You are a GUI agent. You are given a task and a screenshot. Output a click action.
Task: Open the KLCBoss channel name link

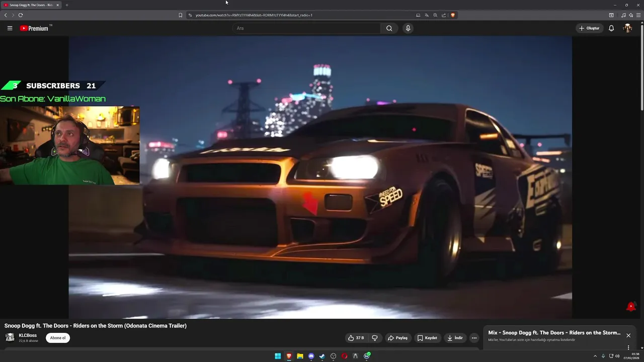[28, 335]
